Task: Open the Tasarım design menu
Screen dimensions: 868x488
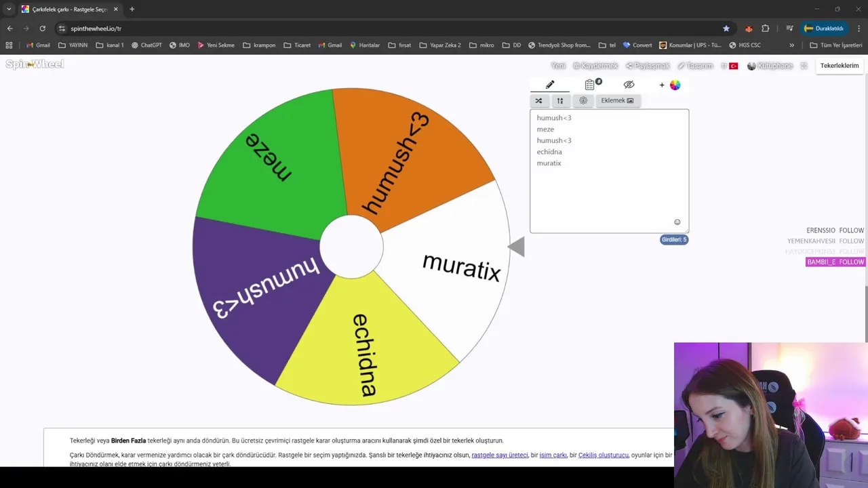Action: pos(695,66)
